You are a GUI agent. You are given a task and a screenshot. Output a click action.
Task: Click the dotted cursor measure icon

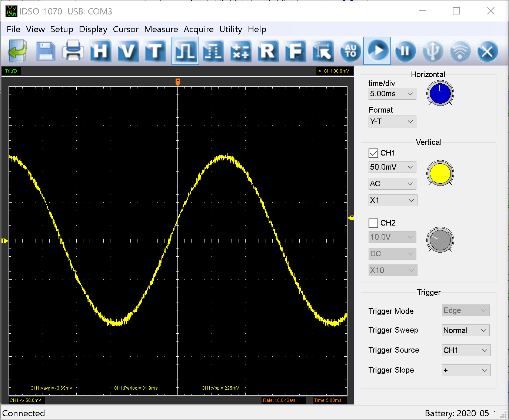(x=213, y=51)
